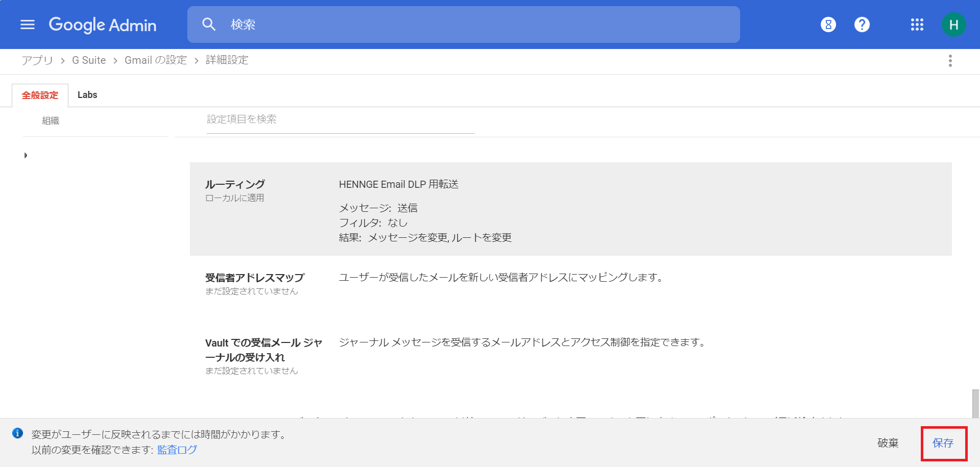
Task: Click the メッセージ: 送信 line
Action: 378,208
